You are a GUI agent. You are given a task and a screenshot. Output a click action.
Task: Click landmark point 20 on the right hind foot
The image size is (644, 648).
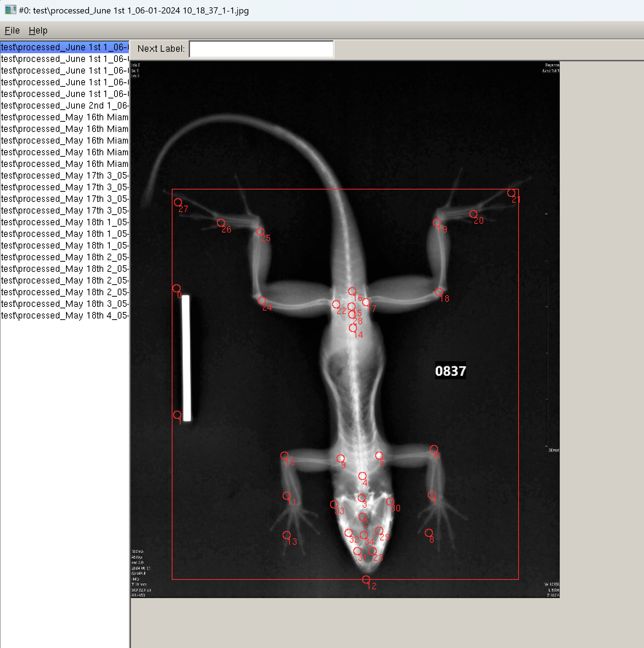tap(473, 214)
